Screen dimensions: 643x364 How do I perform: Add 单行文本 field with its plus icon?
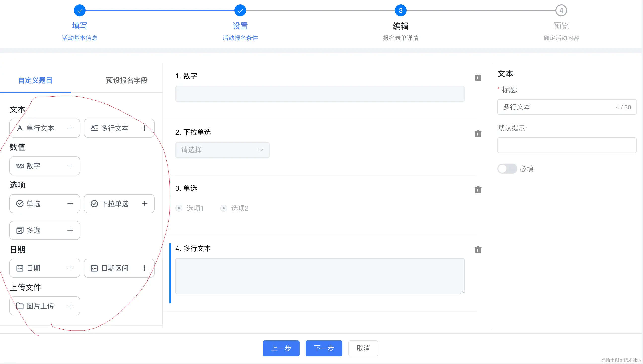click(x=70, y=128)
